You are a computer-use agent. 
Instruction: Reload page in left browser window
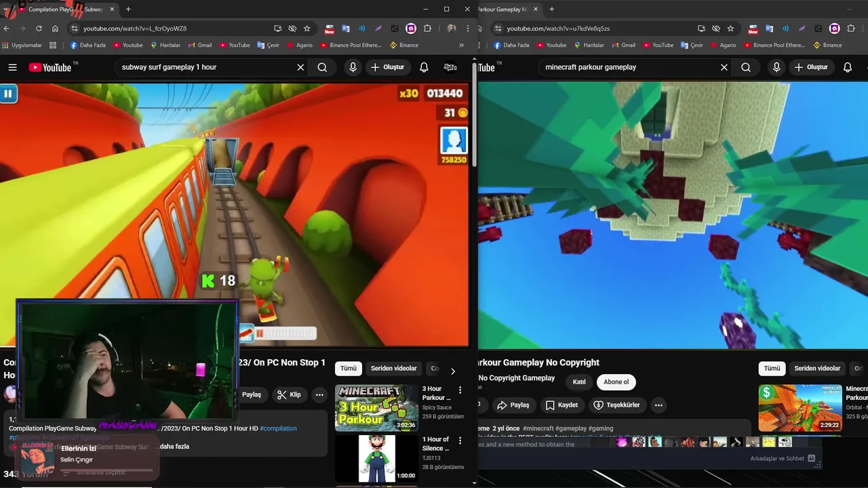[x=39, y=28]
